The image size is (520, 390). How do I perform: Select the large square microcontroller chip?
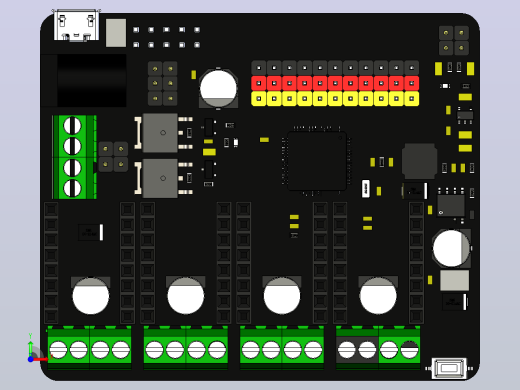(x=317, y=161)
